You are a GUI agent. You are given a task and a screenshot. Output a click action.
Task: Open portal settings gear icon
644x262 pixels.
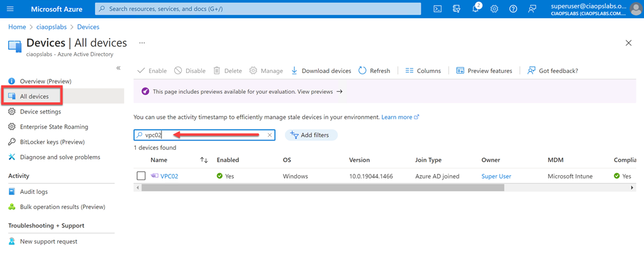click(494, 9)
